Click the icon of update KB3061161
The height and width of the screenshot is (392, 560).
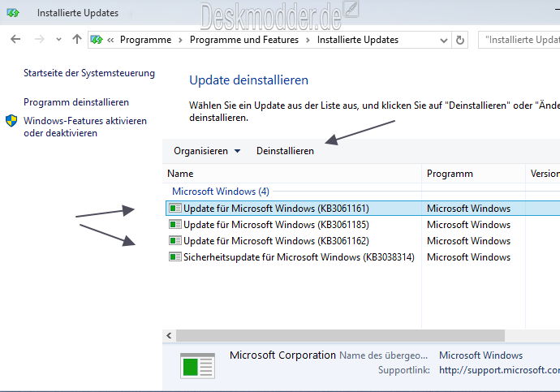tap(175, 208)
